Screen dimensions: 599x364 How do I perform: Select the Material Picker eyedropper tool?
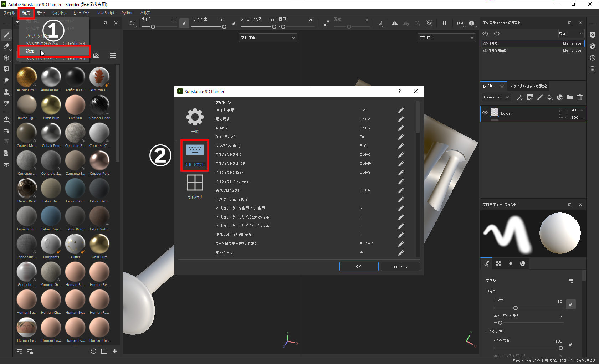[x=6, y=103]
